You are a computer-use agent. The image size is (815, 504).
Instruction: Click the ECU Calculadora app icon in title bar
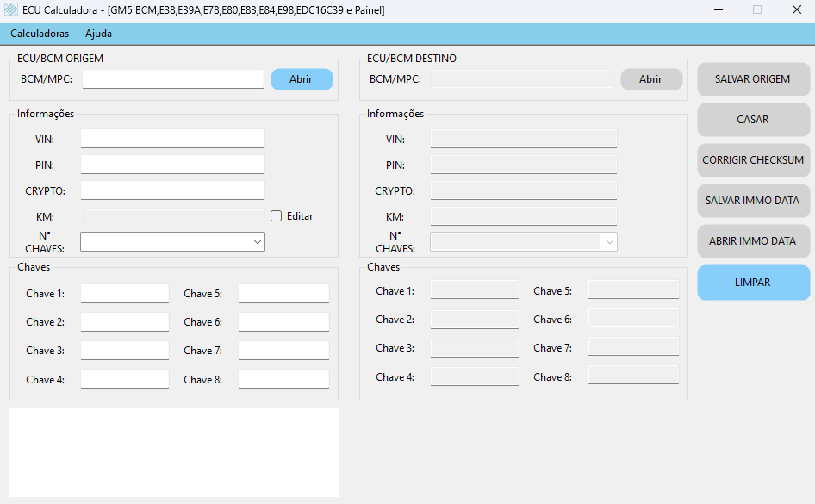(11, 10)
